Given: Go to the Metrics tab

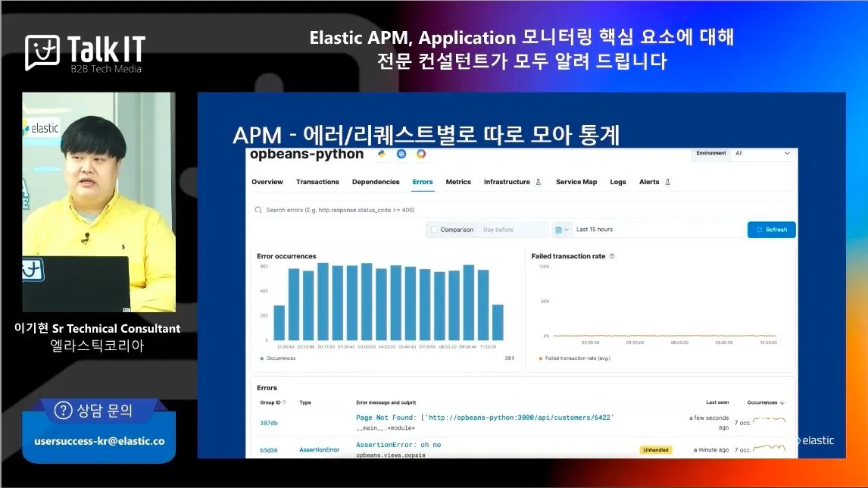Looking at the screenshot, I should tap(458, 182).
